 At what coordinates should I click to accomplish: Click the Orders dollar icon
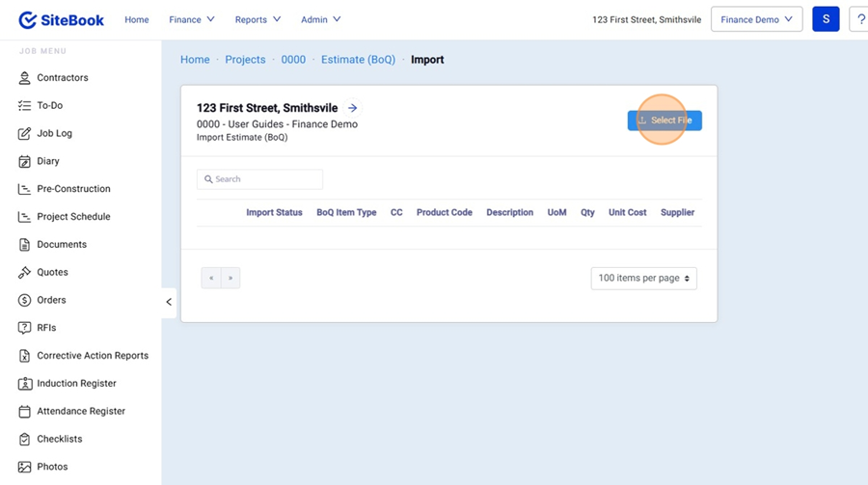[x=25, y=301]
